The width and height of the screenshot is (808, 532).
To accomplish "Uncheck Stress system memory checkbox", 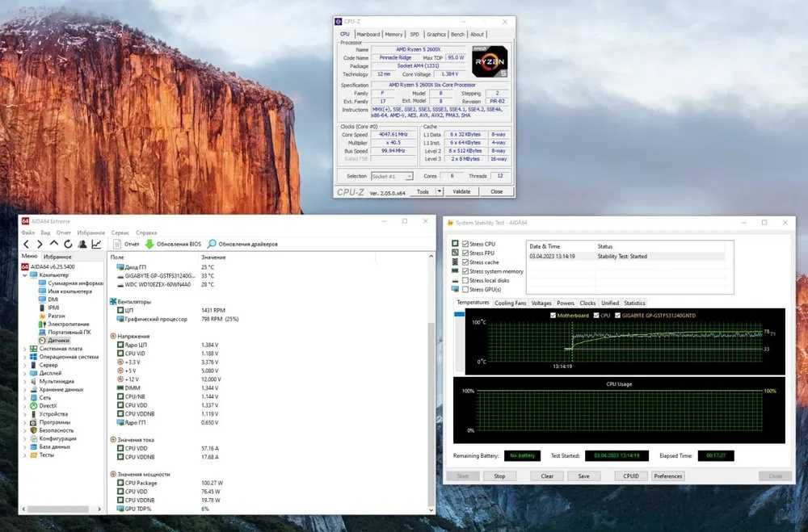I will pos(465,271).
